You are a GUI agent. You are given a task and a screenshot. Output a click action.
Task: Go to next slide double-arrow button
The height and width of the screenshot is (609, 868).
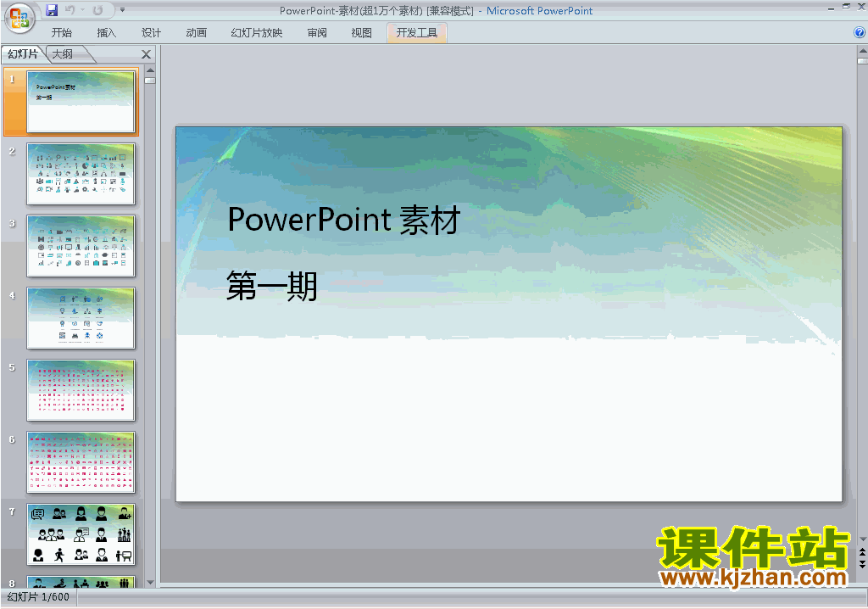[x=862, y=563]
